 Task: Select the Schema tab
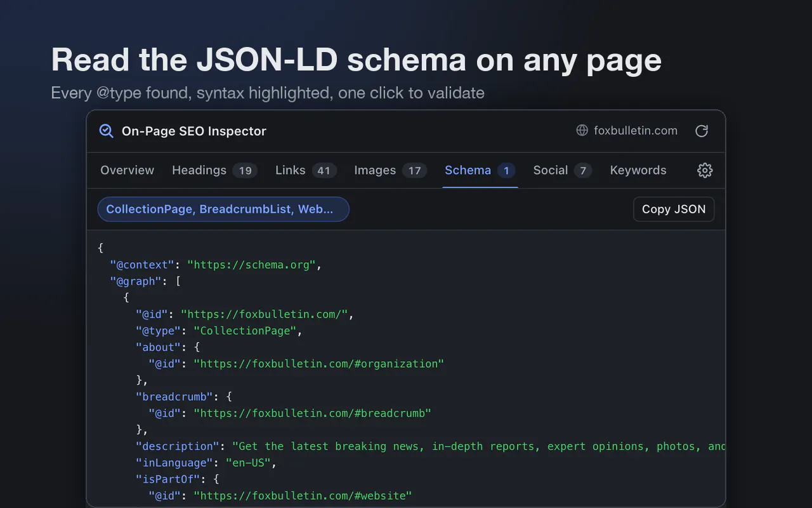[x=480, y=170]
